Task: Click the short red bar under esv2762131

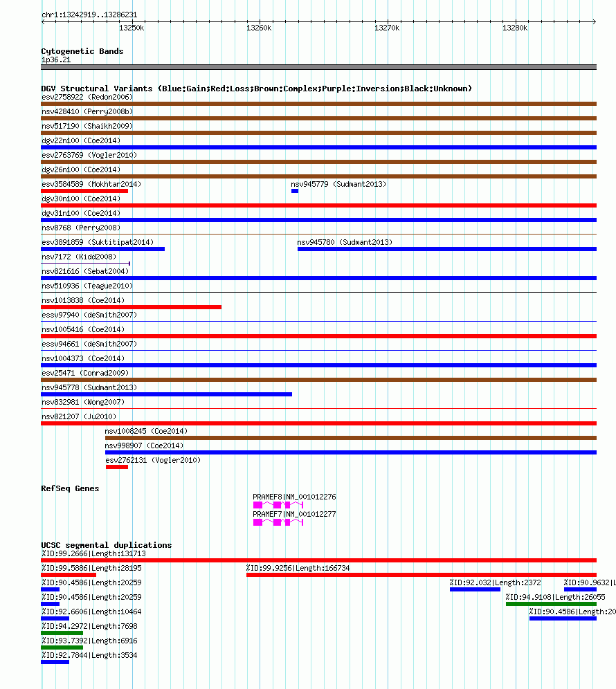Action: [117, 467]
